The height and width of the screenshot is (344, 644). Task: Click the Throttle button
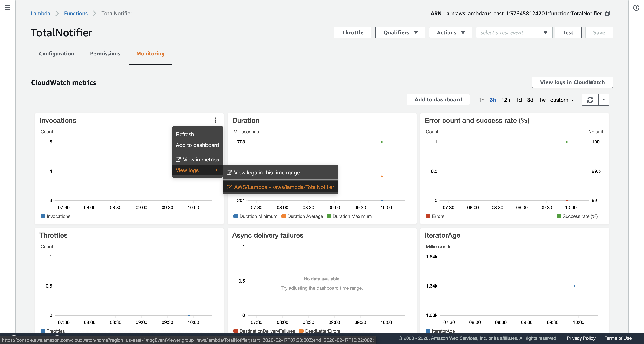352,33
